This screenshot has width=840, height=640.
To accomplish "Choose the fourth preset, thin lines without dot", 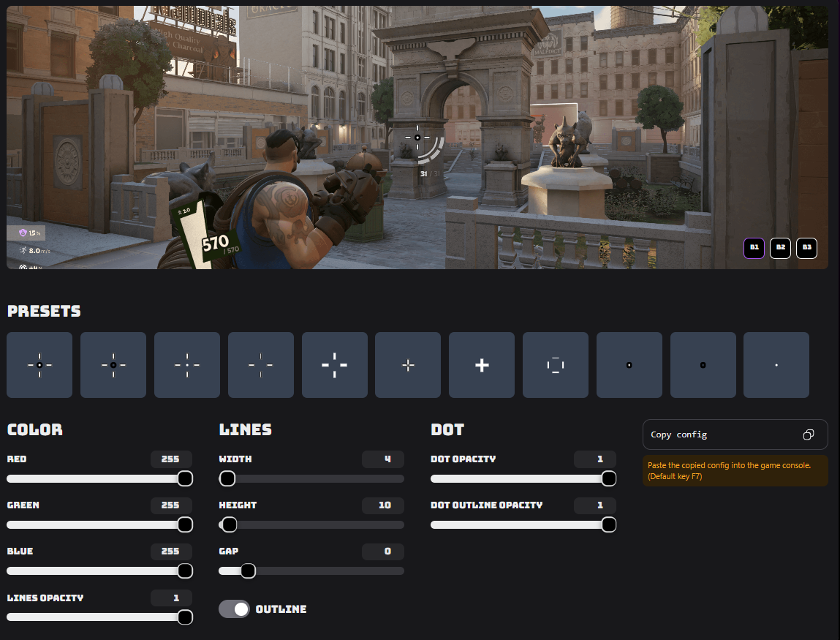I will (261, 365).
